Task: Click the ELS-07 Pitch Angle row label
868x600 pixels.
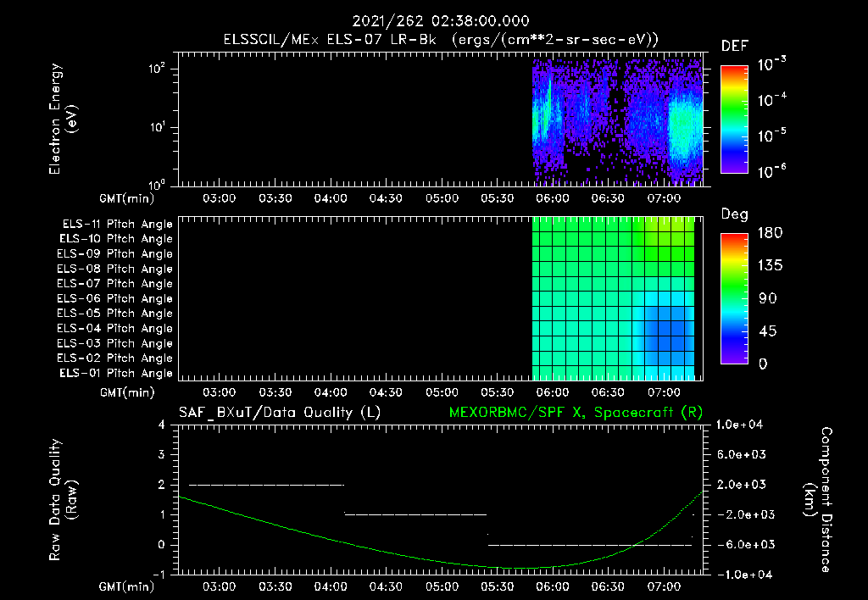Action: [x=114, y=284]
